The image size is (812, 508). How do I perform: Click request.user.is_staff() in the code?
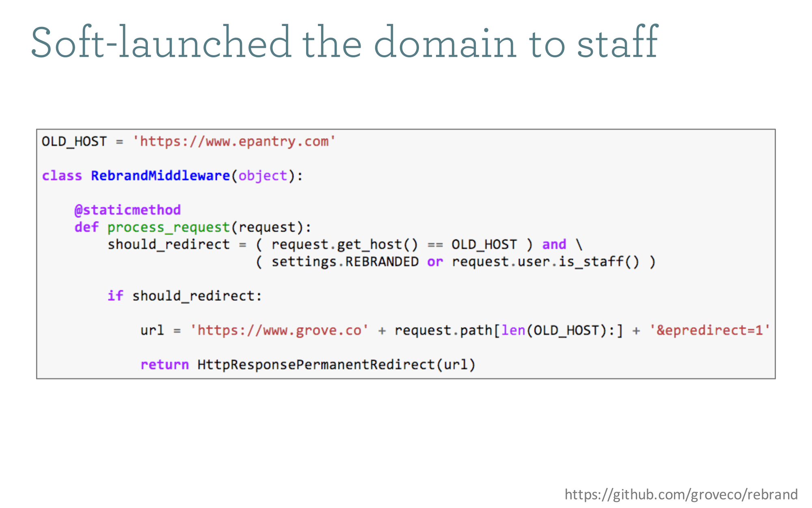point(546,262)
